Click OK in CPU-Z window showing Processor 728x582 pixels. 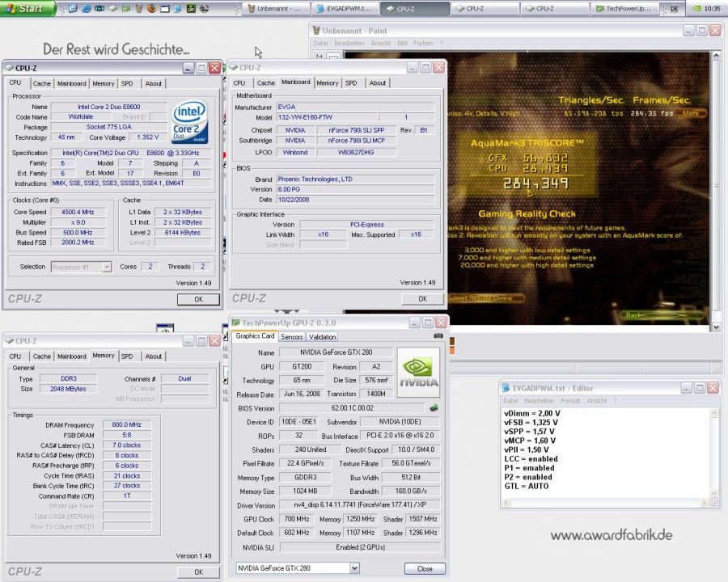(x=198, y=299)
